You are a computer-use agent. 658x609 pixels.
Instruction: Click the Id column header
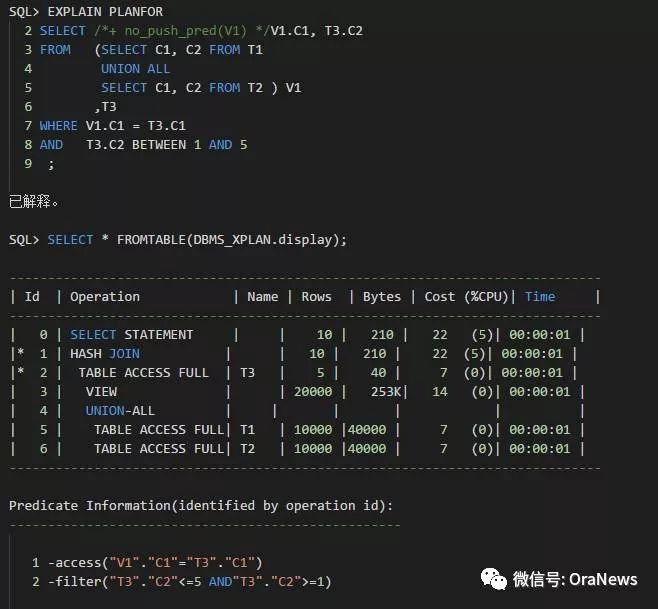pos(32,297)
